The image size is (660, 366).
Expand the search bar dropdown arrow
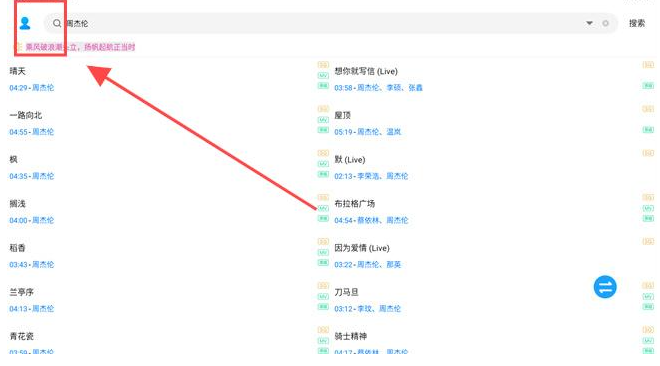[589, 23]
